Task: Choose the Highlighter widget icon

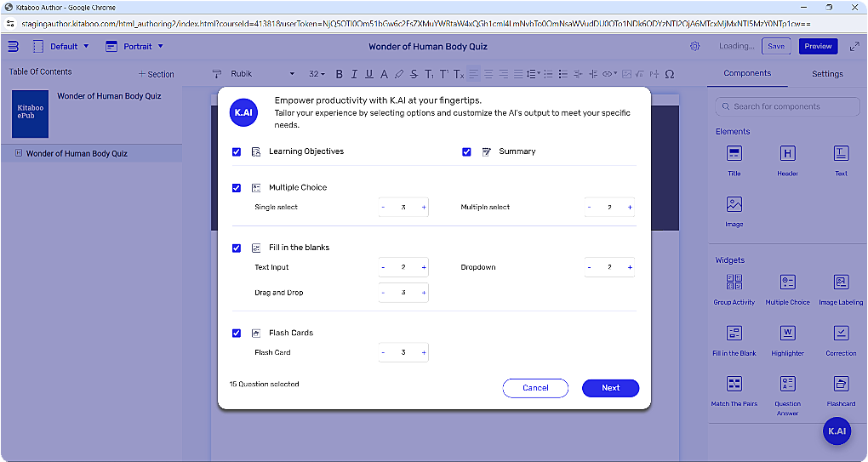Action: point(787,334)
